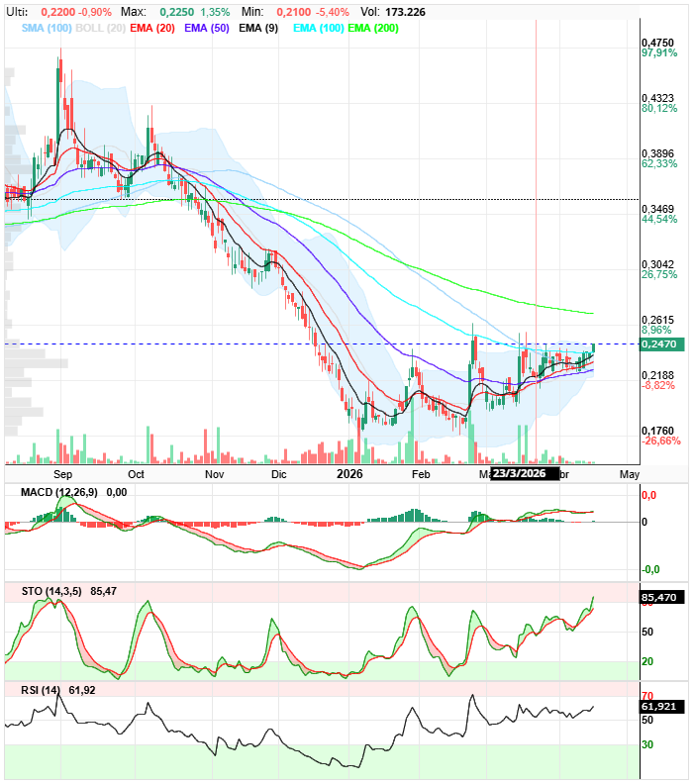Click the 0,2470 current price tag
The width and height of the screenshot is (693, 784).
pos(661,344)
